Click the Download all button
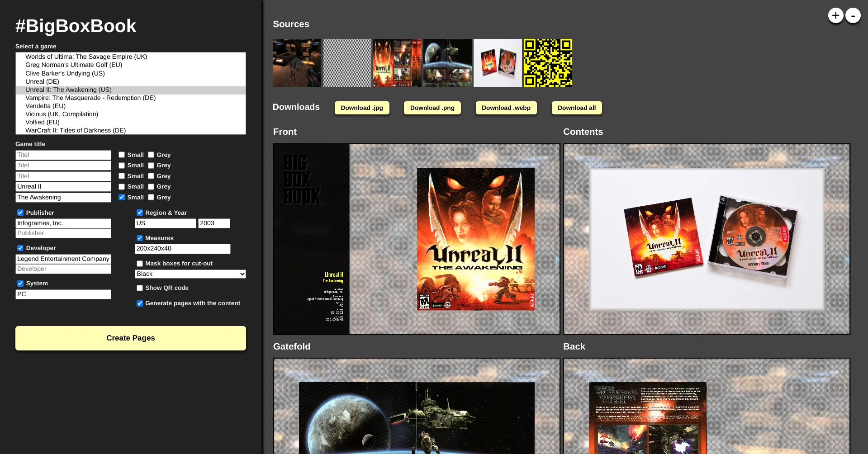The image size is (868, 454). (x=576, y=108)
